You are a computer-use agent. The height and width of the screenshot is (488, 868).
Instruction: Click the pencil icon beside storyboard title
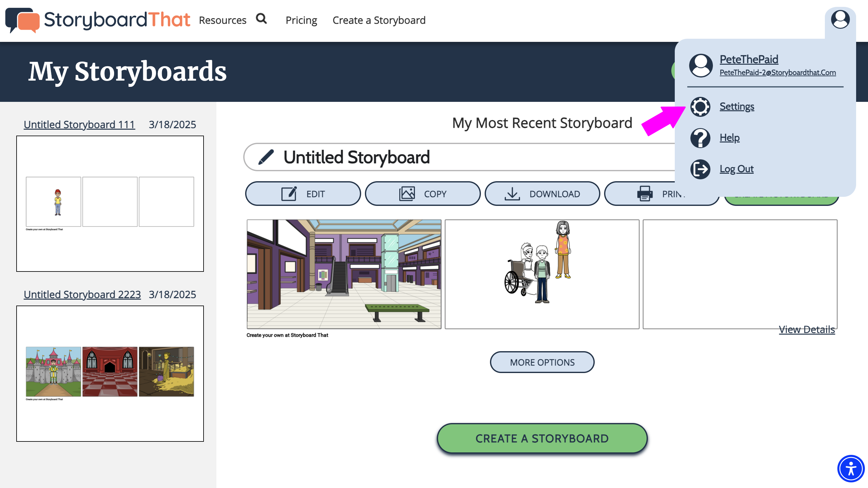tap(266, 157)
